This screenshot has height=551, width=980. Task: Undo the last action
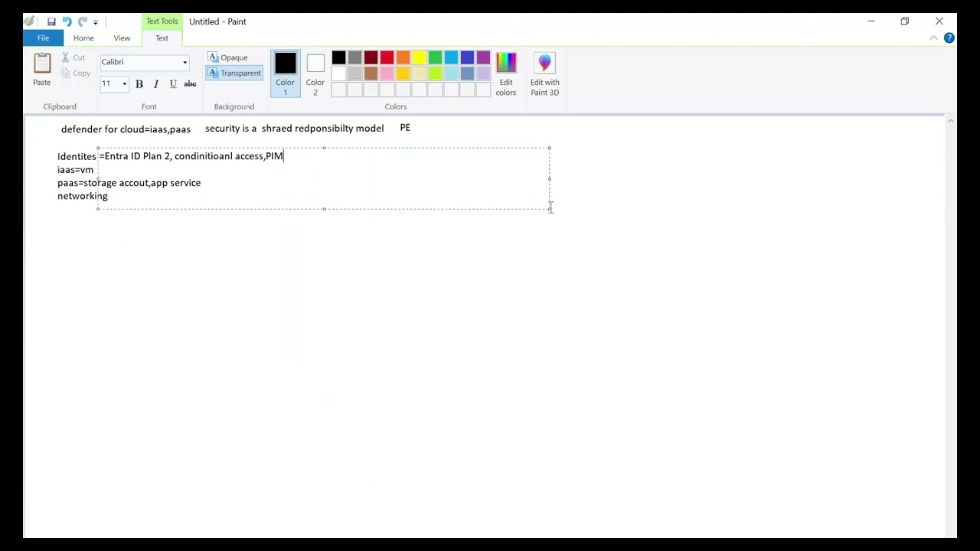pyautogui.click(x=67, y=21)
